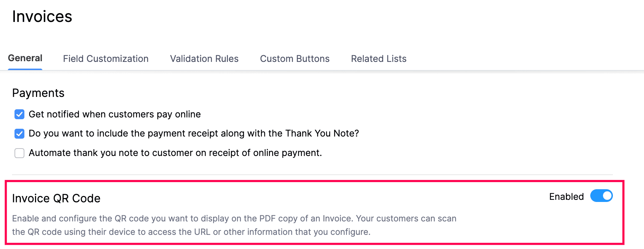Click the 'Do you want to include the payment receipt' text
This screenshot has height=249, width=644.
pos(141,133)
